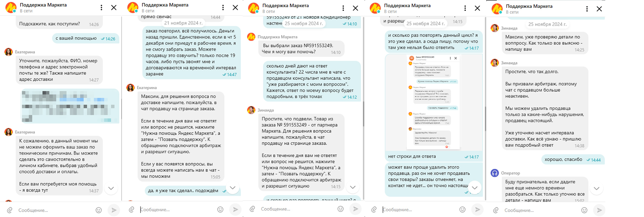Click Зинаида avatar above 'Простите, что подвели'
This screenshot has height=217, width=644.
coord(251,110)
